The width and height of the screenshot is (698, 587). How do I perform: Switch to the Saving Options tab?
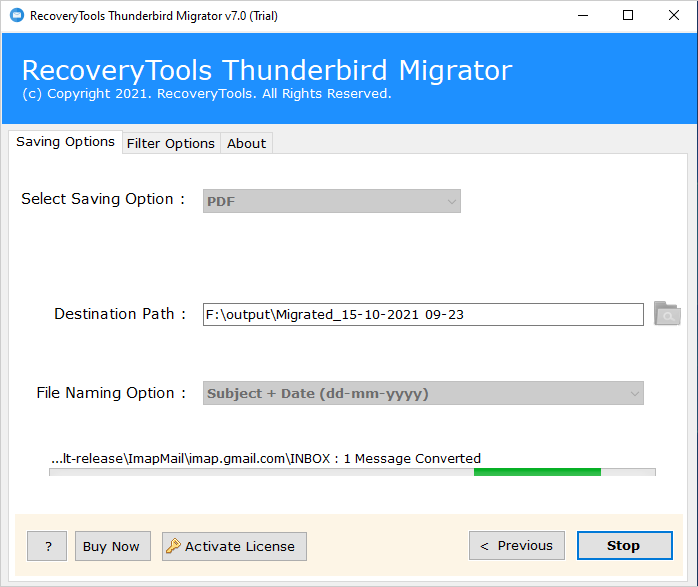click(x=65, y=142)
